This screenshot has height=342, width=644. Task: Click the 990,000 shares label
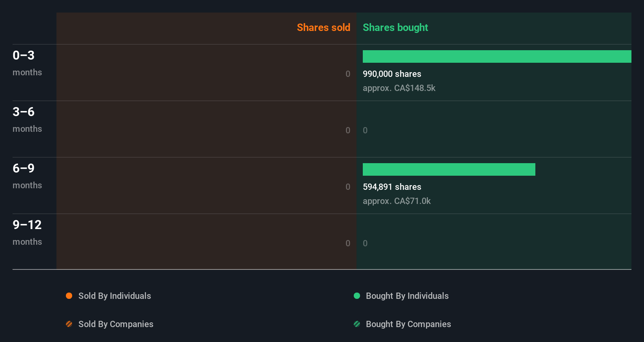click(392, 74)
